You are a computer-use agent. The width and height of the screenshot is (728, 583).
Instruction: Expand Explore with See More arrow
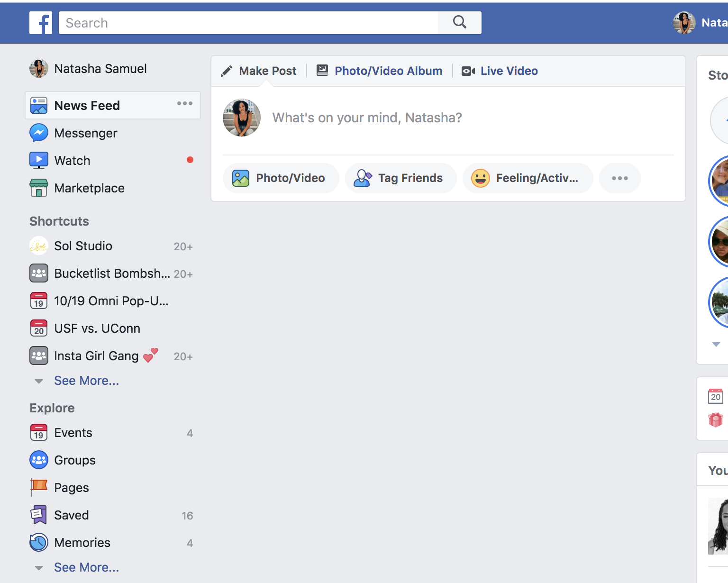click(39, 568)
